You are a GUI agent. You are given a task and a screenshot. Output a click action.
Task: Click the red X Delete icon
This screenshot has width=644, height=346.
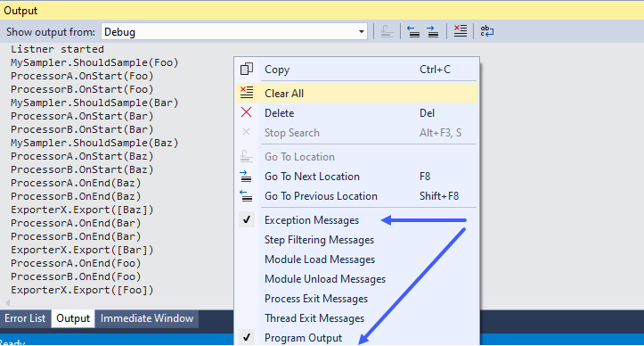pos(247,112)
